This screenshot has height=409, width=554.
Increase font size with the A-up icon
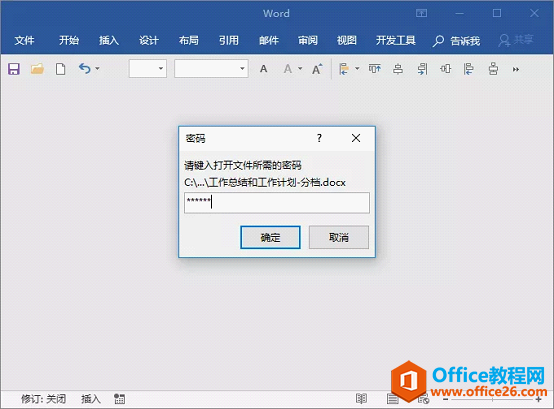point(317,69)
